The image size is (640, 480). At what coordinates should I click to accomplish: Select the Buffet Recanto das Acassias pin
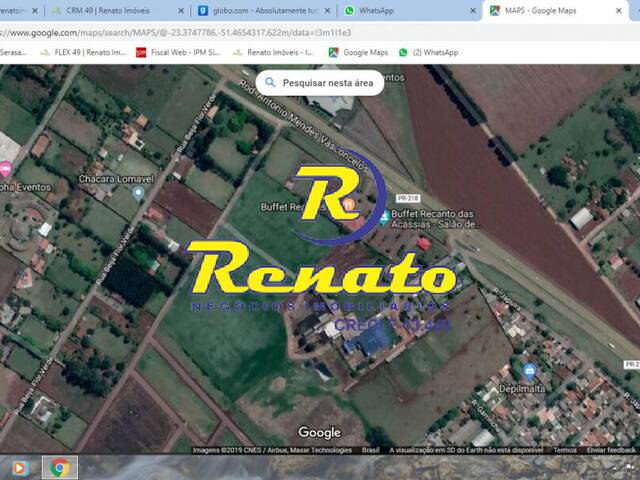click(x=384, y=217)
